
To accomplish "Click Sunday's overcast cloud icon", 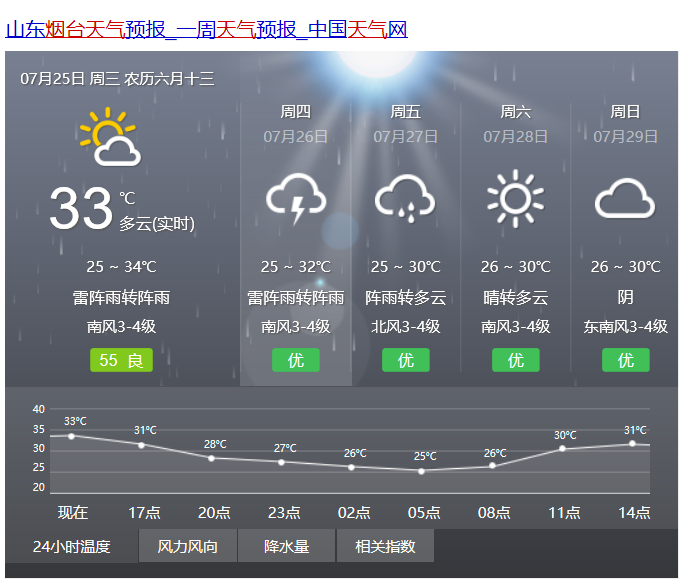I will pyautogui.click(x=625, y=198).
